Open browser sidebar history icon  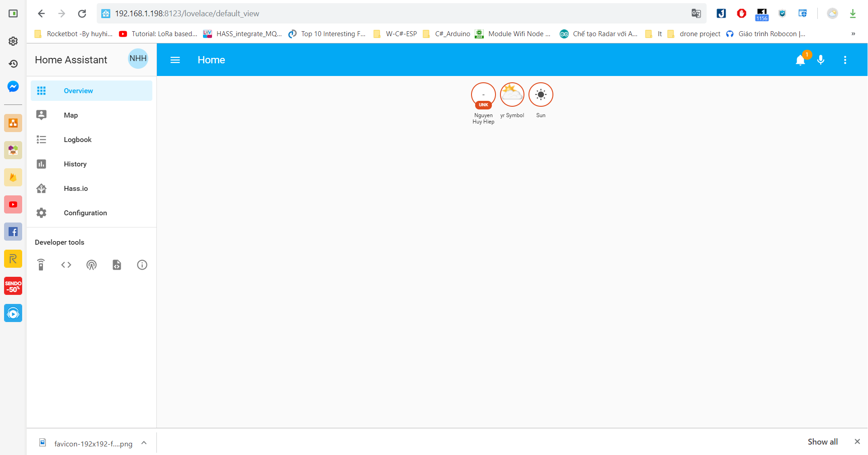coord(13,64)
